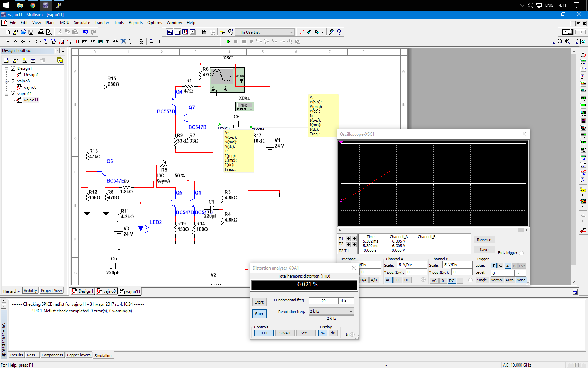This screenshot has height=368, width=588.
Task: Open Set... controls in distortion analyzer
Action: pyautogui.click(x=306, y=333)
